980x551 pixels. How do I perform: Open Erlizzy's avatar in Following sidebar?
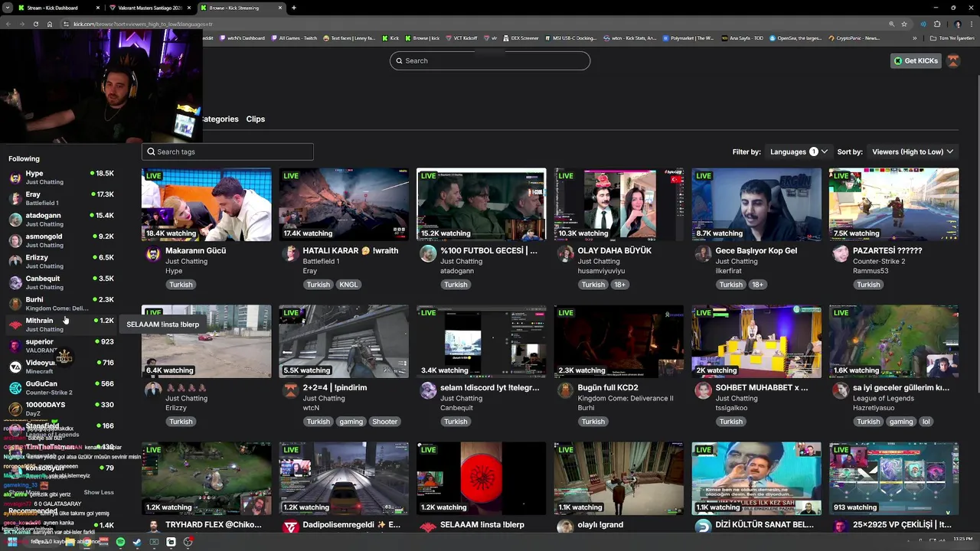pyautogui.click(x=15, y=262)
